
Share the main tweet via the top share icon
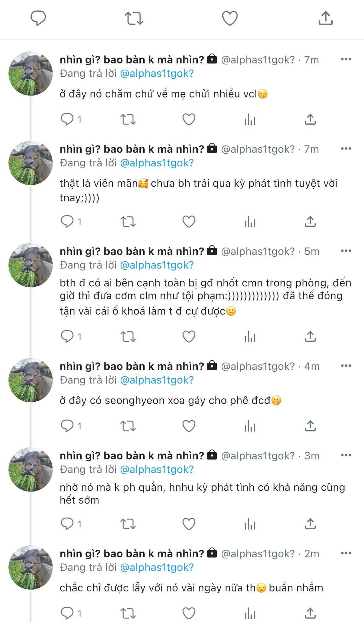[x=325, y=18]
